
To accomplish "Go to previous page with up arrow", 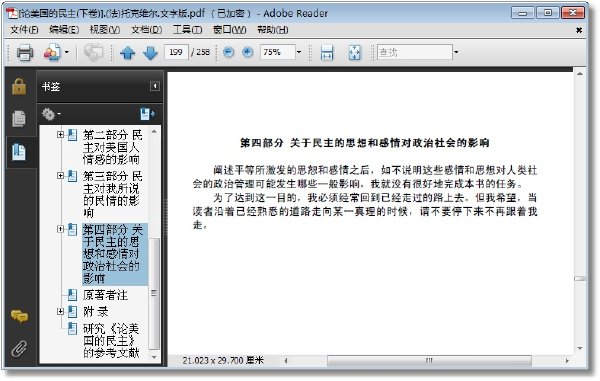I will [128, 52].
